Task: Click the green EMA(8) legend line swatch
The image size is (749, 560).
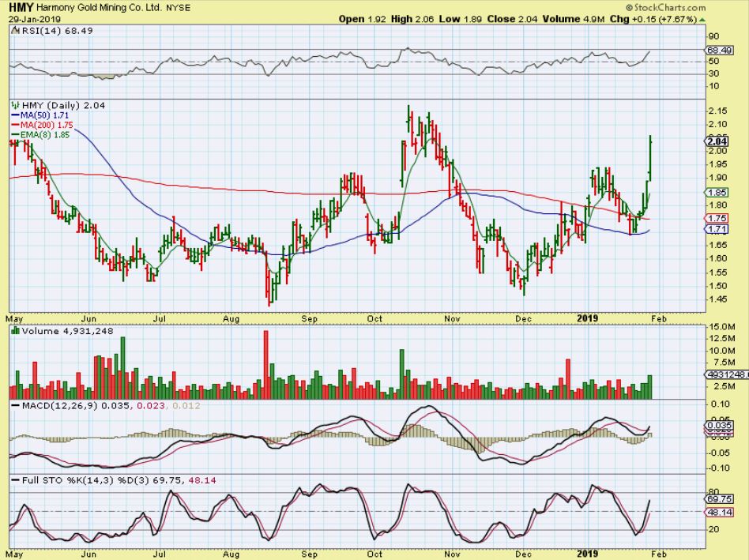Action: coord(15,135)
